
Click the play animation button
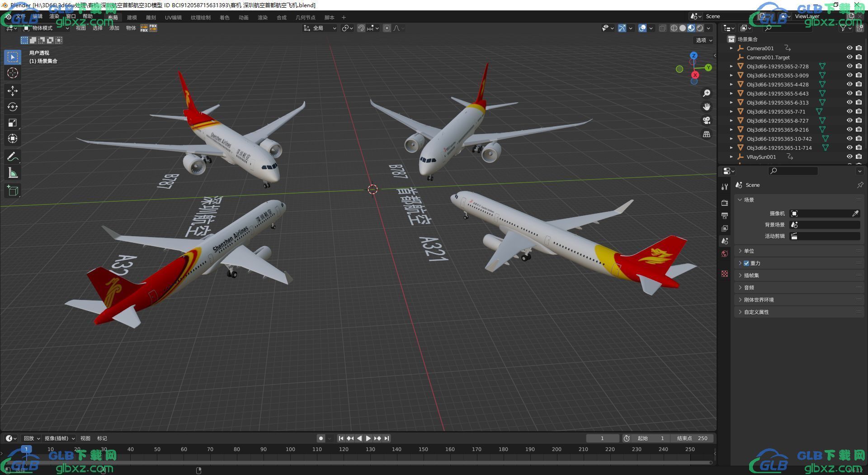pos(368,438)
